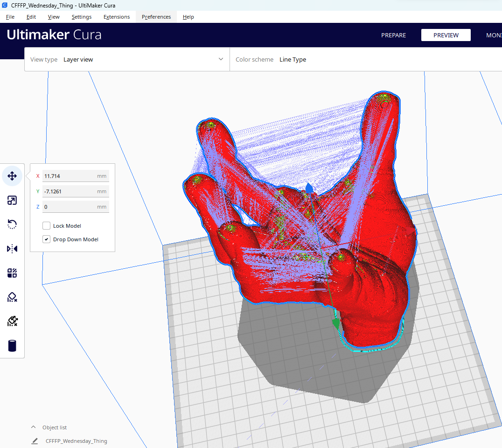Image resolution: width=502 pixels, height=448 pixels.
Task: Disable the Drop Down Model checkbox
Action: tap(46, 239)
